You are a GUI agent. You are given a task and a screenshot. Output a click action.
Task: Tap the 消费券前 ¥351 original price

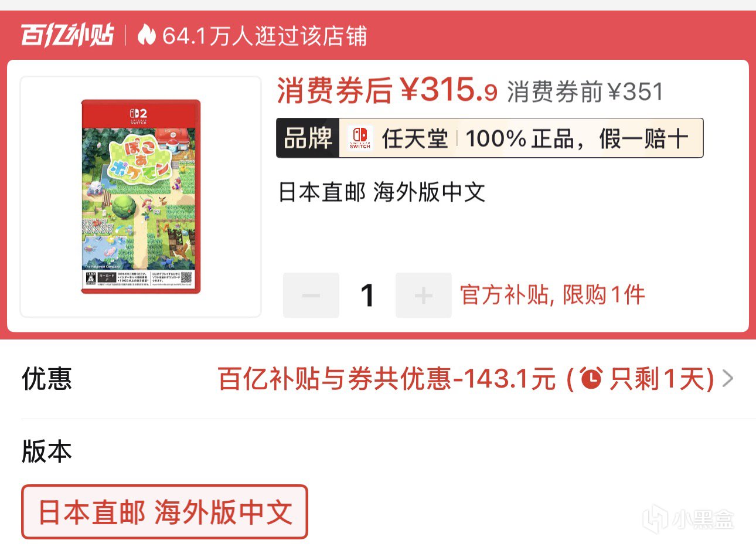coord(585,91)
